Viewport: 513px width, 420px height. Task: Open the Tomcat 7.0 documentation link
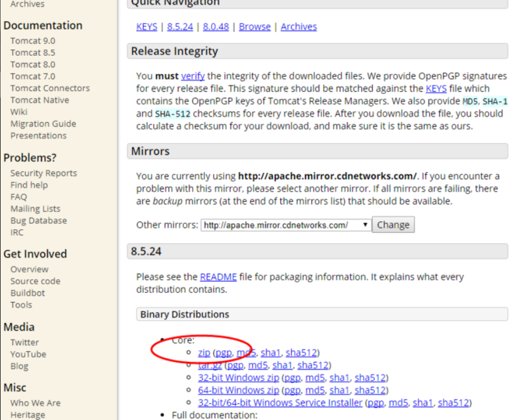(33, 76)
